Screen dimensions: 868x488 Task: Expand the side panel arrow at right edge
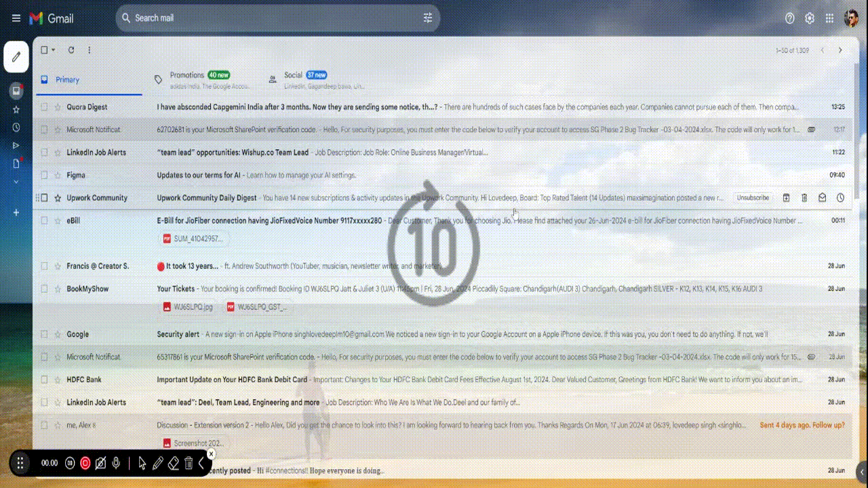862,472
